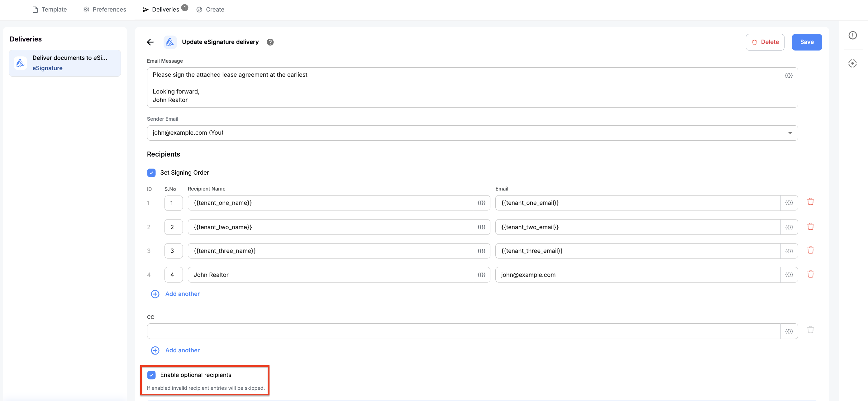The height and width of the screenshot is (401, 868).
Task: Open the help question mark icon
Action: click(x=270, y=42)
